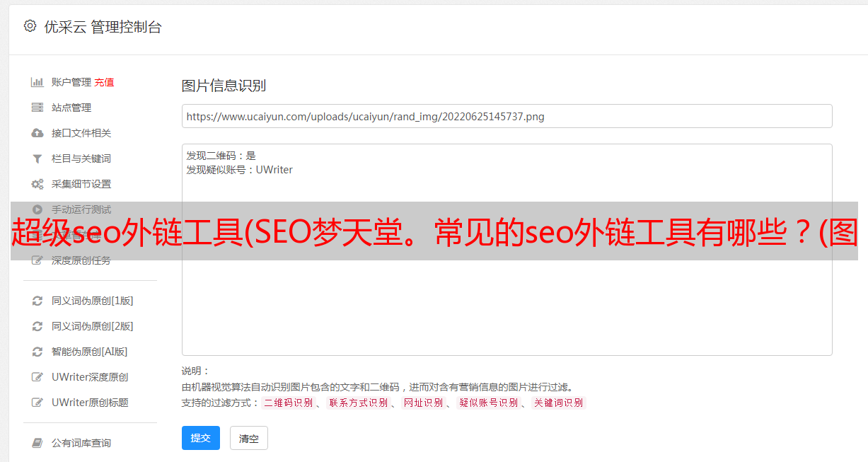
Task: Click the cloud upload icon for 接口文件相关
Action: 37,133
